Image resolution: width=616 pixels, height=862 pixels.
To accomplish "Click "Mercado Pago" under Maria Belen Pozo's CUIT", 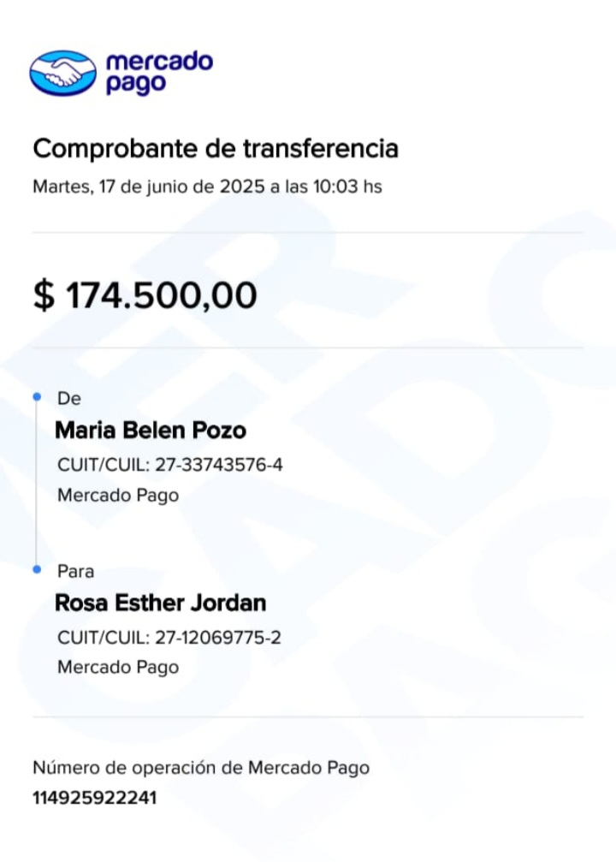I will pos(118,495).
